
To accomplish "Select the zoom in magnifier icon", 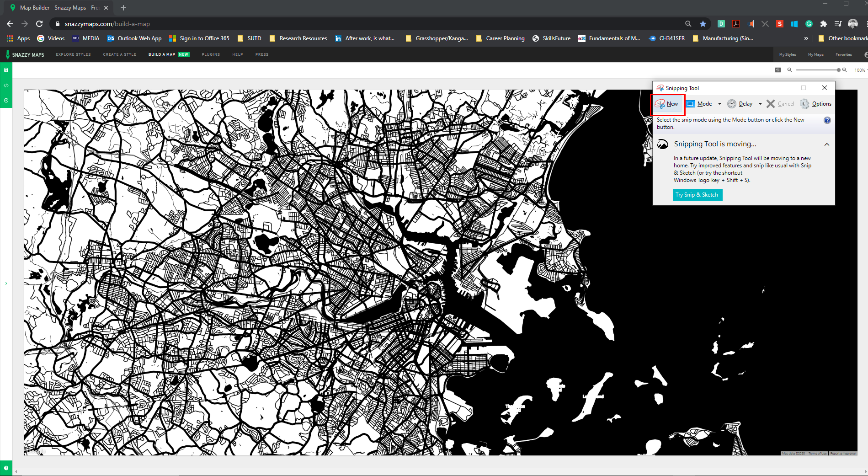I will [x=845, y=70].
